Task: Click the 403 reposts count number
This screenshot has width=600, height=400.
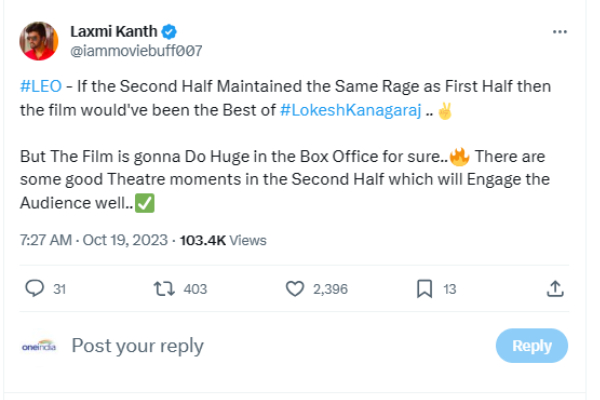Action: (196, 289)
